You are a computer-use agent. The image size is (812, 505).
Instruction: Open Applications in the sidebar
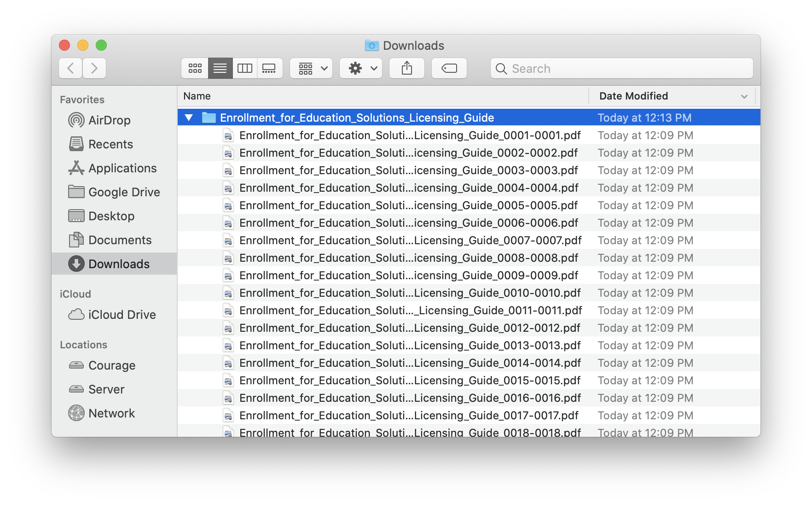[114, 168]
